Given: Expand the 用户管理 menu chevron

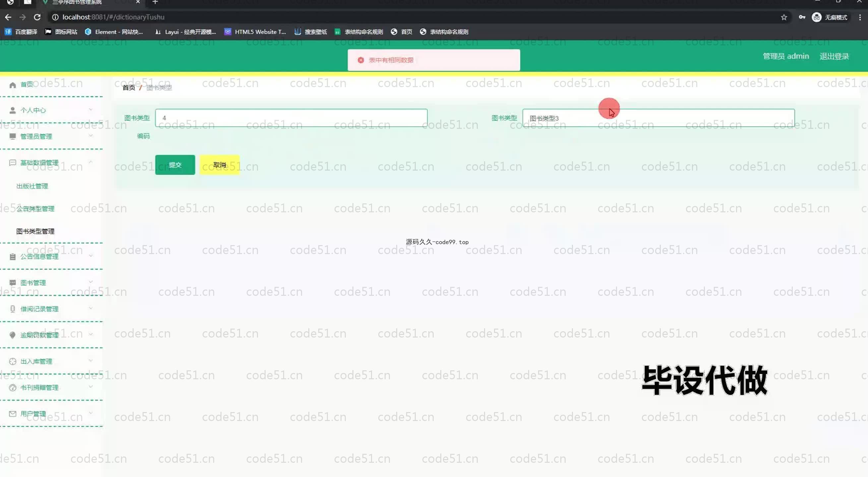Looking at the screenshot, I should click(91, 413).
